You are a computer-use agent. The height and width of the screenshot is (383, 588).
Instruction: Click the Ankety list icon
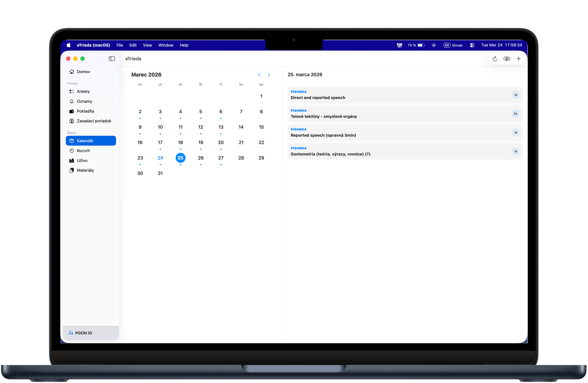pyautogui.click(x=72, y=91)
